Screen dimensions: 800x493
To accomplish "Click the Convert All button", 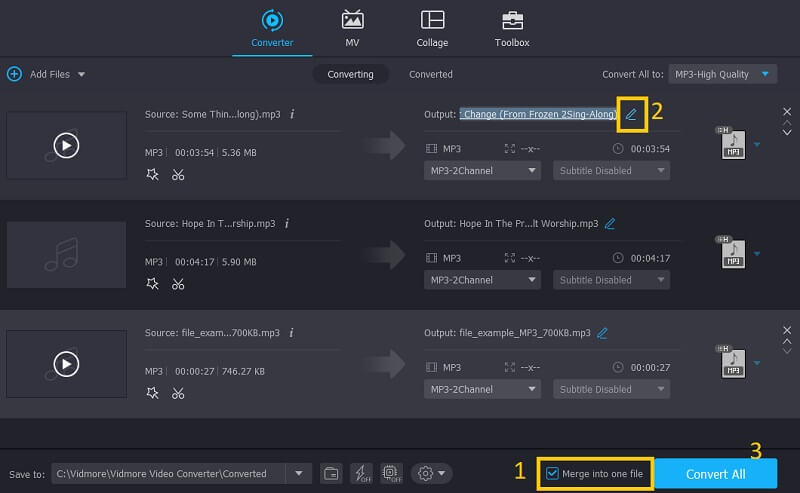I will pos(716,473).
